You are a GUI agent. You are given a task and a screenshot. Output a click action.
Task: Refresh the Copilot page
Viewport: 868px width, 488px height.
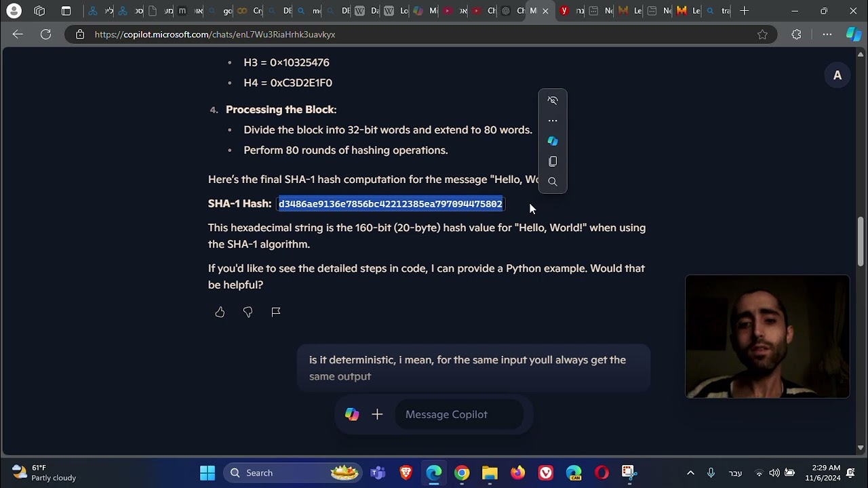coord(45,35)
